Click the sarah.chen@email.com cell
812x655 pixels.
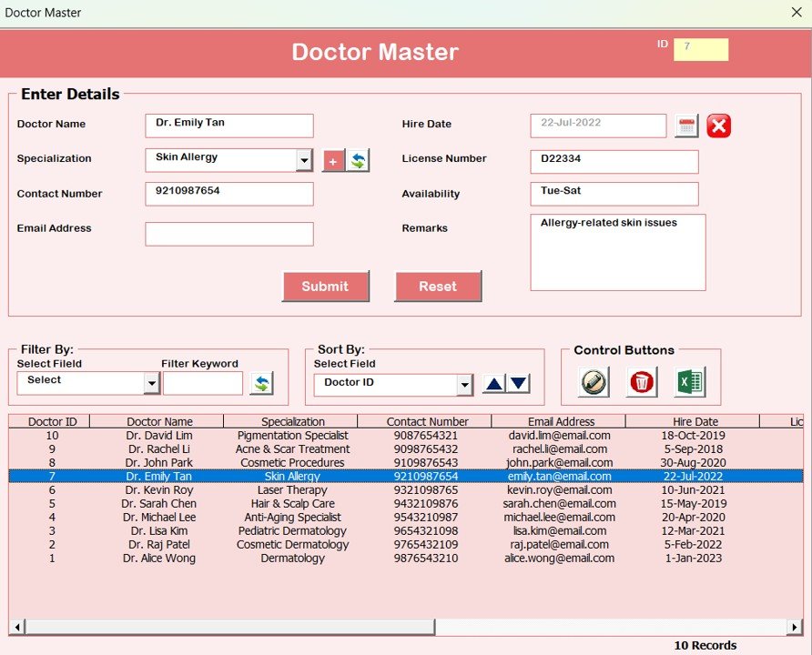(x=559, y=503)
